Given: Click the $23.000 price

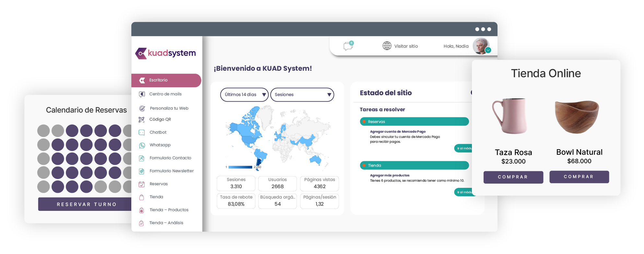Looking at the screenshot, I should coord(513,162).
